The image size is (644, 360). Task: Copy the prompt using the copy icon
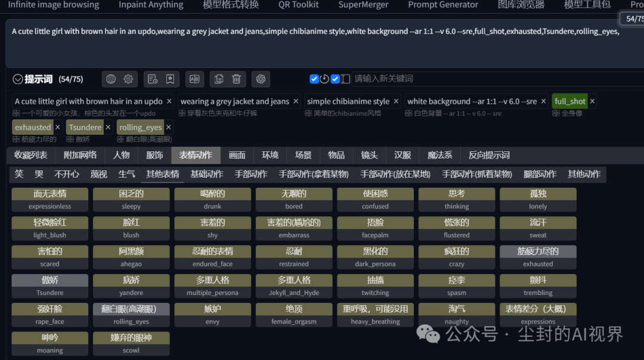[219, 79]
